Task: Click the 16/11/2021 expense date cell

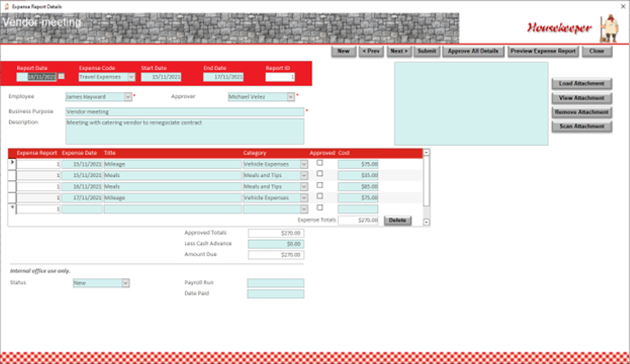Action: pos(82,187)
